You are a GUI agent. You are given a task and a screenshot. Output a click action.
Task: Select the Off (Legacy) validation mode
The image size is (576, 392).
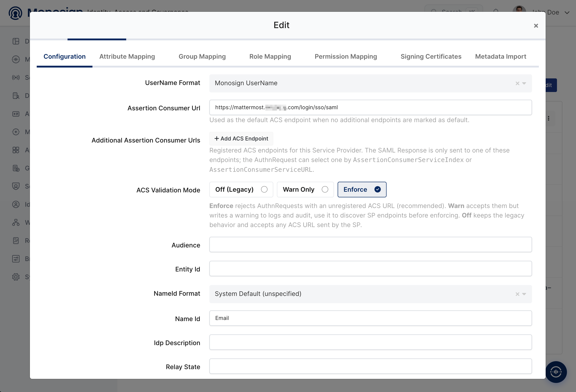tap(241, 190)
